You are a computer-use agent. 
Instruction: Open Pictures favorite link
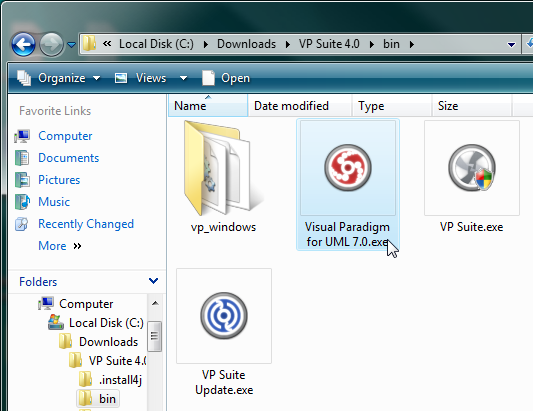(x=59, y=180)
